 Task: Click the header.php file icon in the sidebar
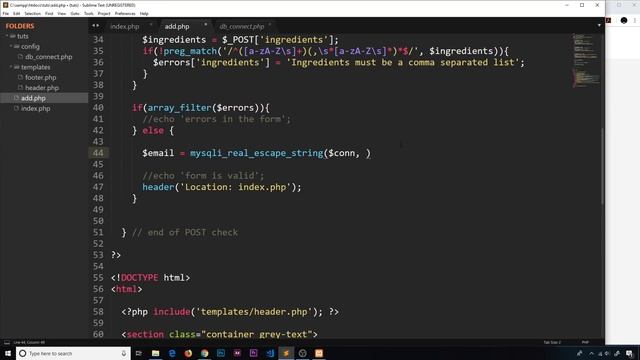[x=20, y=87]
